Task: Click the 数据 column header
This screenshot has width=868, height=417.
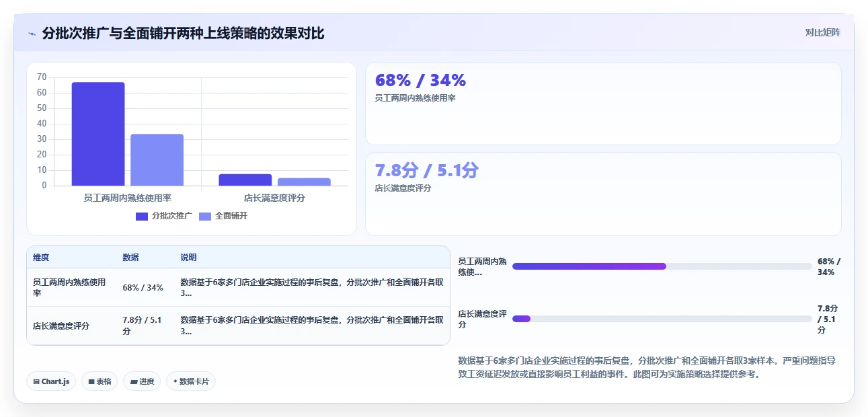Action: 130,258
